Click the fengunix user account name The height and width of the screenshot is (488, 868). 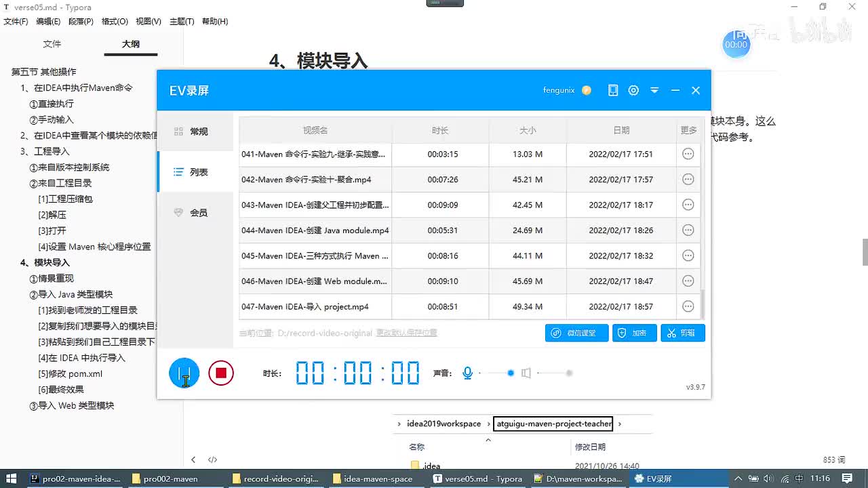(559, 90)
